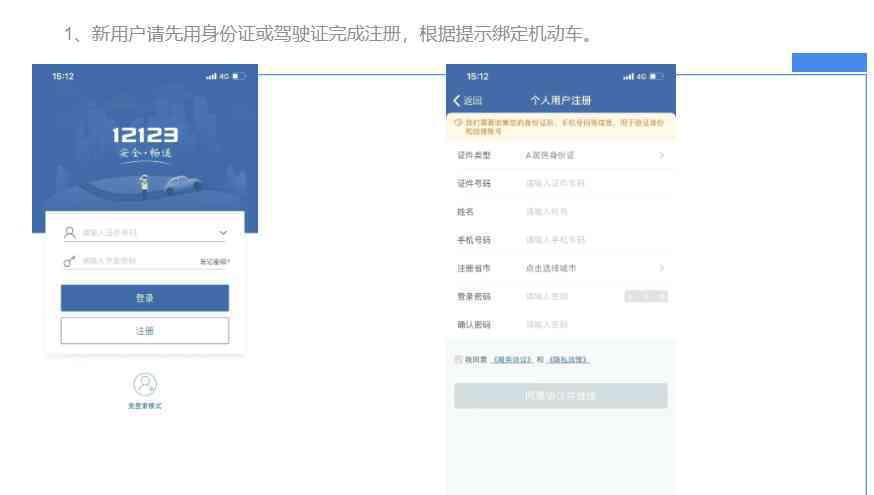The image size is (874, 495).
Task: Check the 我同意 agreement checkbox
Action: (x=458, y=359)
